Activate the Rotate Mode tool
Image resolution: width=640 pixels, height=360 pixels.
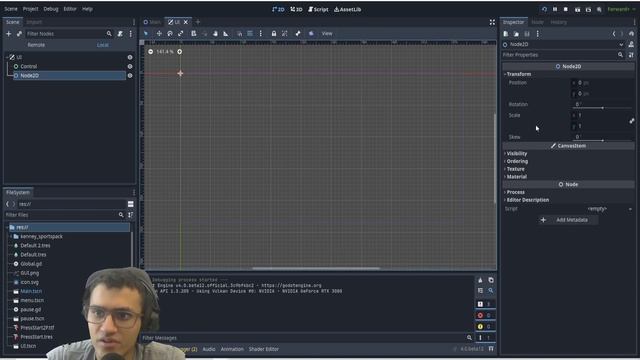click(x=170, y=33)
